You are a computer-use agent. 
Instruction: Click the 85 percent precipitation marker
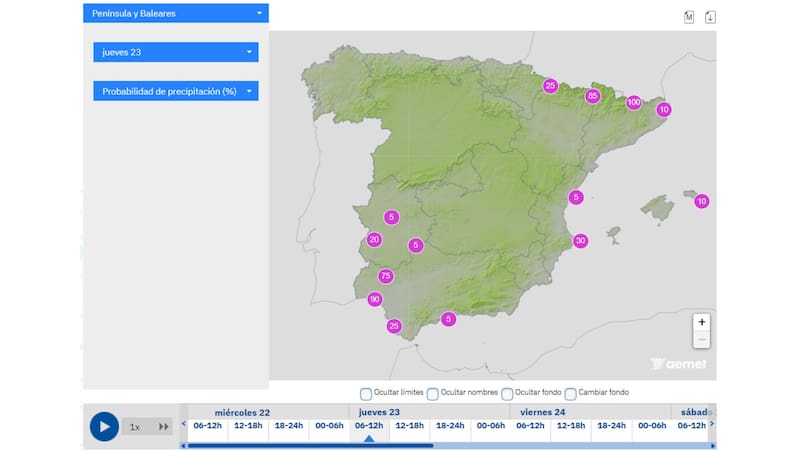click(x=592, y=95)
